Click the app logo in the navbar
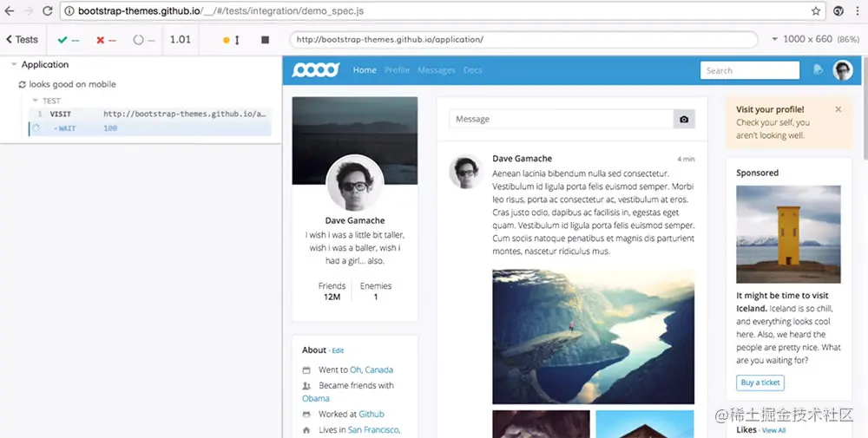 pos(316,70)
